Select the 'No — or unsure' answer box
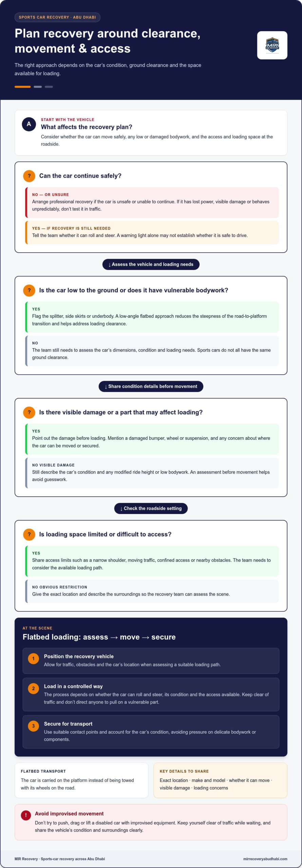302x868 pixels. pos(152,202)
